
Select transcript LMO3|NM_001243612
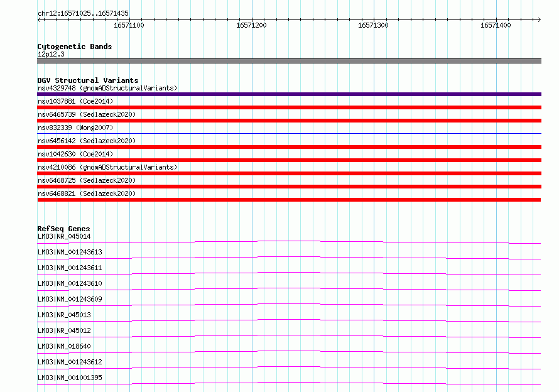70,362
